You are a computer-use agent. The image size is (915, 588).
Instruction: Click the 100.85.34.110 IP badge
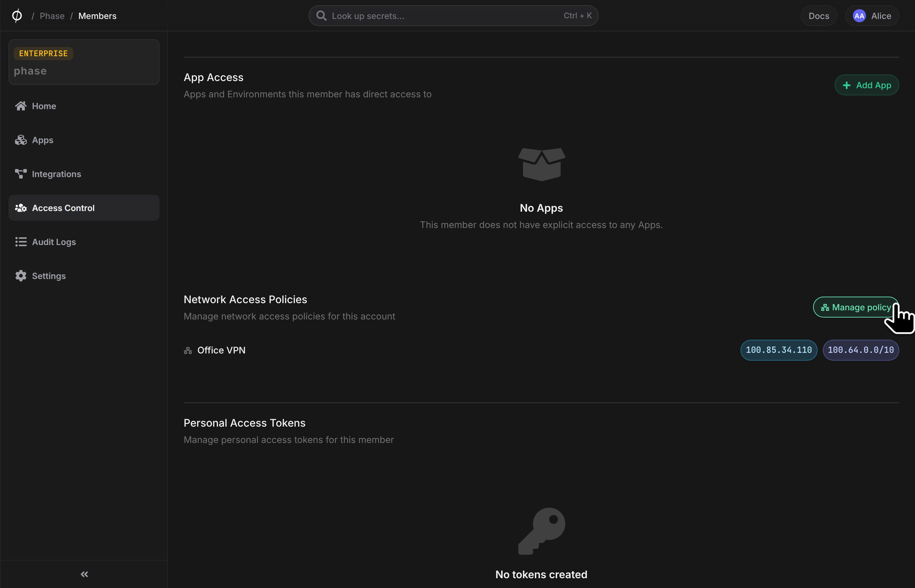(779, 350)
